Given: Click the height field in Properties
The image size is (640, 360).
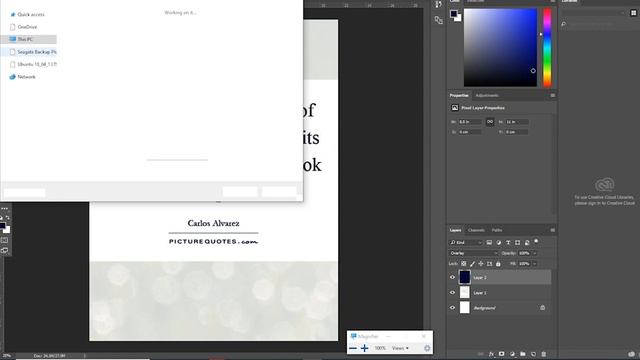Looking at the screenshot, I should 517,122.
